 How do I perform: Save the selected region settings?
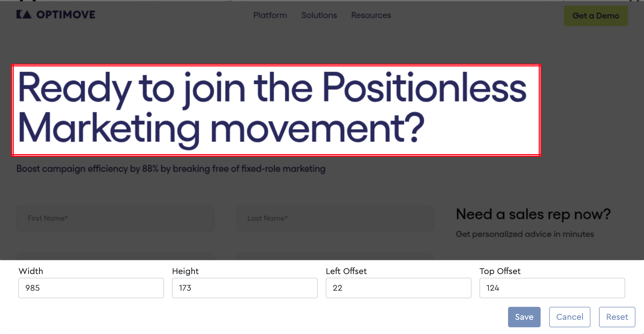coord(524,317)
